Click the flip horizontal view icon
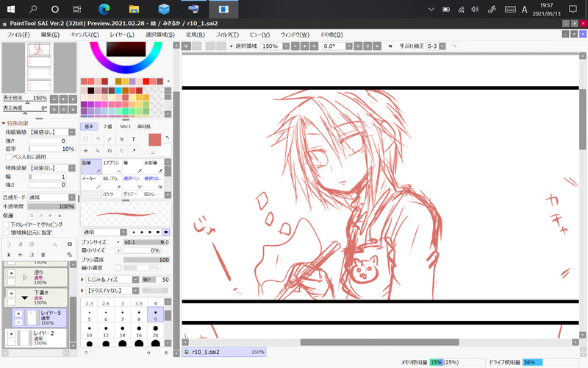 (x=390, y=46)
